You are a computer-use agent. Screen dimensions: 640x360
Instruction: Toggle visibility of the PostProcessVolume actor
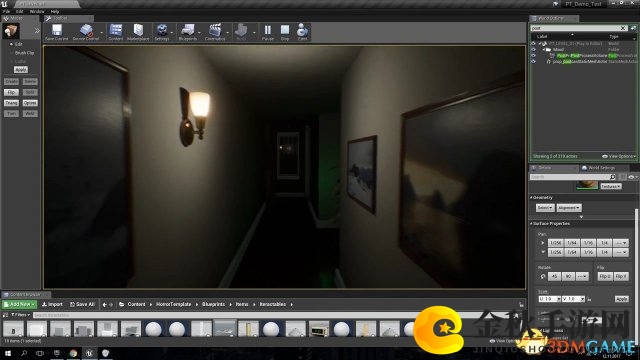tap(533, 56)
